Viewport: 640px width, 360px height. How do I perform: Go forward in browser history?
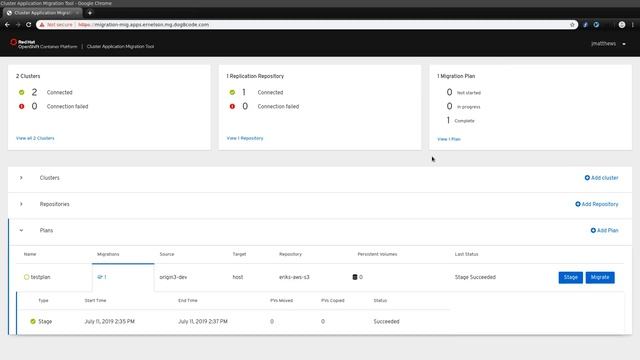(18, 25)
